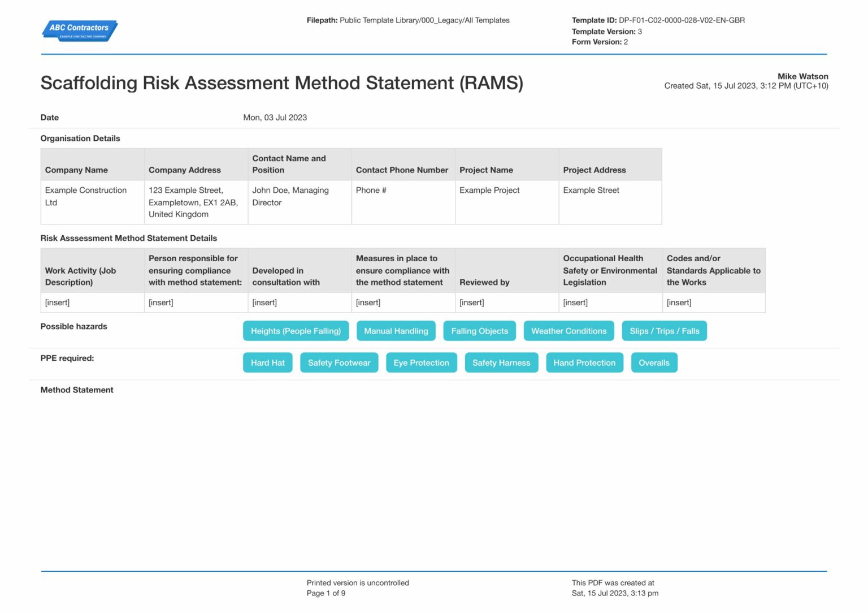Click the Method Statement section heading
Screen dimensions: 868x614
77,390
